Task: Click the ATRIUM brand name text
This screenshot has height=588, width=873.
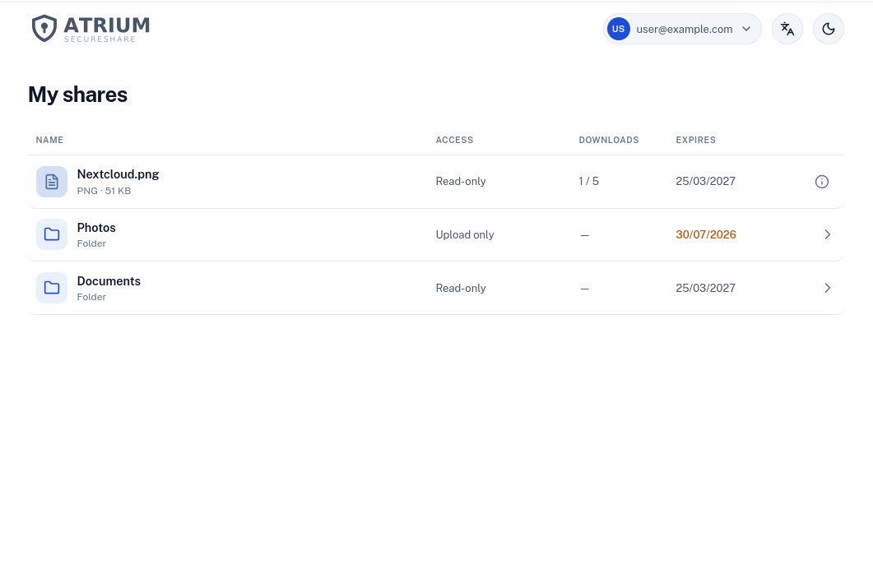Action: (x=107, y=25)
